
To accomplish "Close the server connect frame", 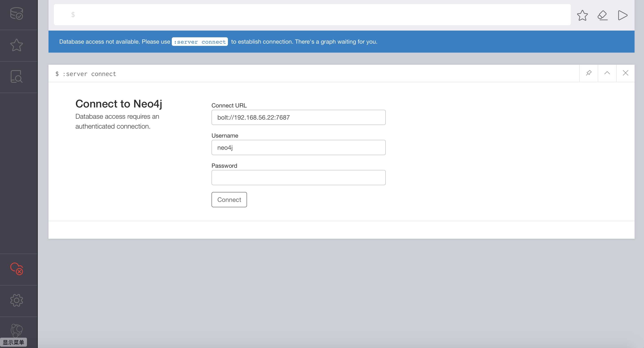I will pos(626,73).
